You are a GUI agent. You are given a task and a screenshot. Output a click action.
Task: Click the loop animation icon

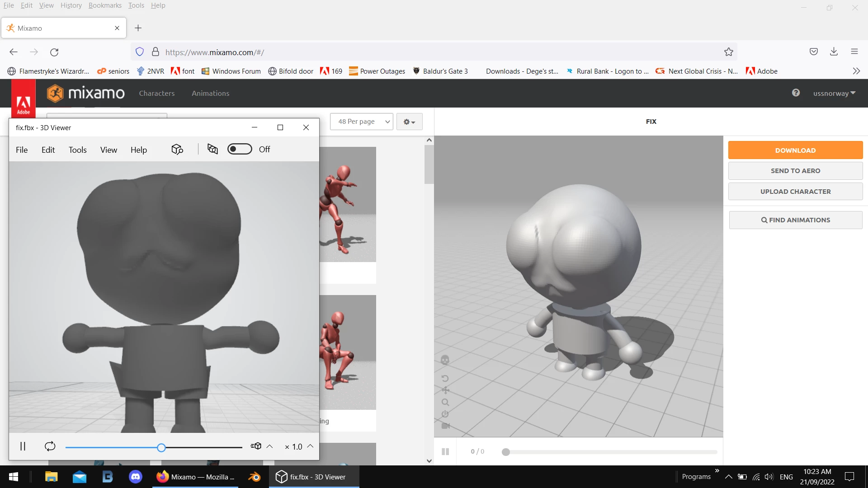click(50, 446)
